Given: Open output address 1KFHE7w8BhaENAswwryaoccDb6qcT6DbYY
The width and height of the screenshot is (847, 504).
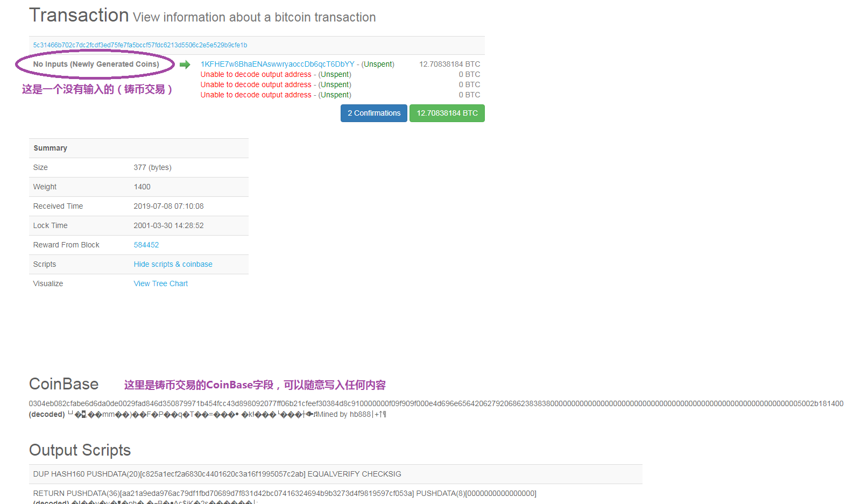Looking at the screenshot, I should coord(278,64).
